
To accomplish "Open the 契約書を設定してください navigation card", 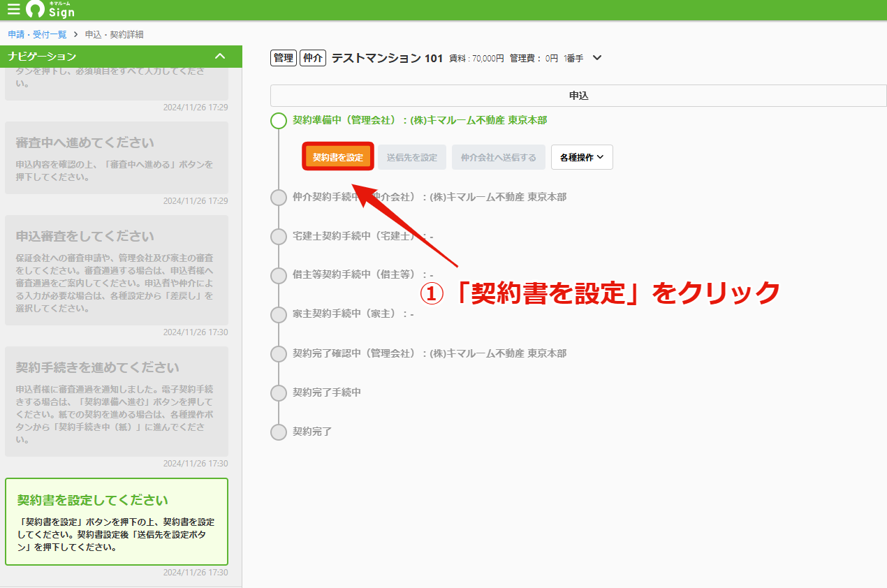I will click(x=117, y=522).
